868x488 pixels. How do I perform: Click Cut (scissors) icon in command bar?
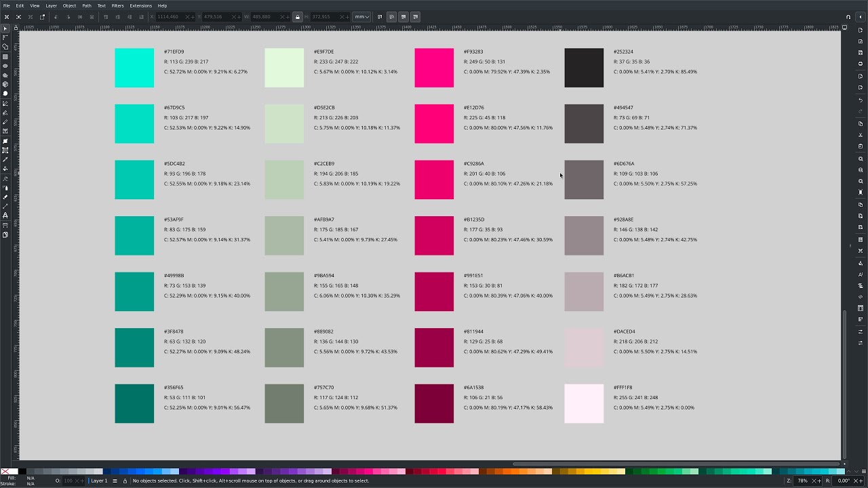(861, 135)
